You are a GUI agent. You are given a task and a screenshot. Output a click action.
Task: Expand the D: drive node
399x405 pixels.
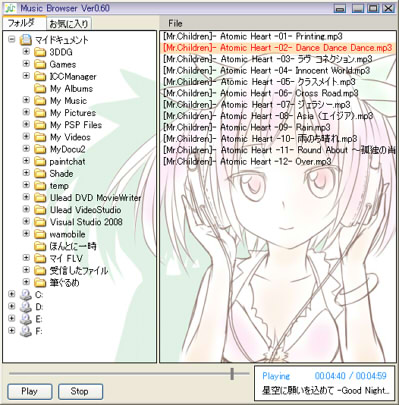pos(12,306)
